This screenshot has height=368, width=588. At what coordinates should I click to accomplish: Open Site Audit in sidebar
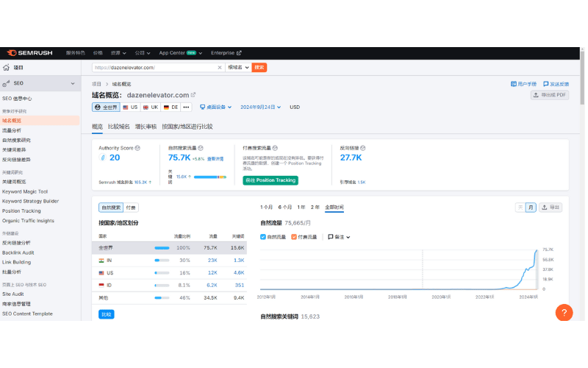[12, 294]
